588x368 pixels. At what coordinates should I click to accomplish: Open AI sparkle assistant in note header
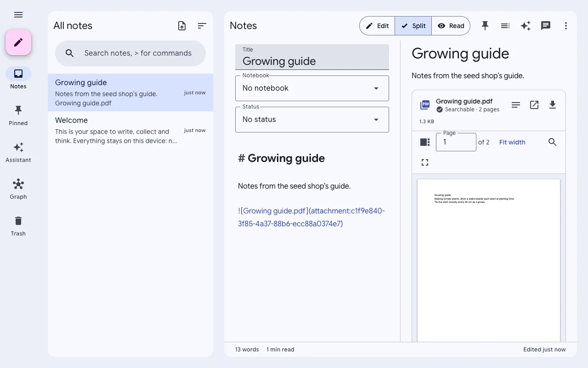coord(526,26)
